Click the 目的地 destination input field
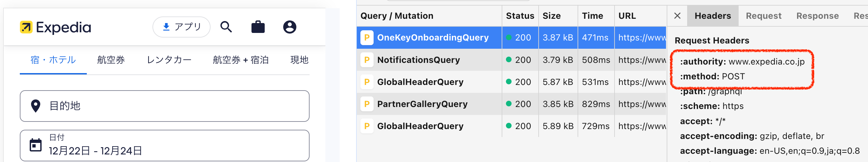The height and width of the screenshot is (162, 868). (x=164, y=106)
